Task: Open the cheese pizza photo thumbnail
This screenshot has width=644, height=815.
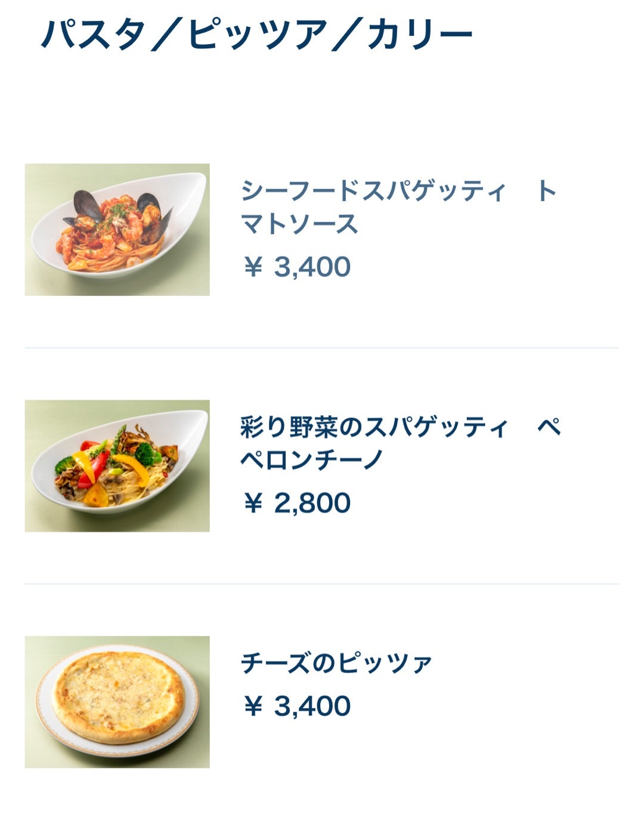Action: tap(117, 702)
